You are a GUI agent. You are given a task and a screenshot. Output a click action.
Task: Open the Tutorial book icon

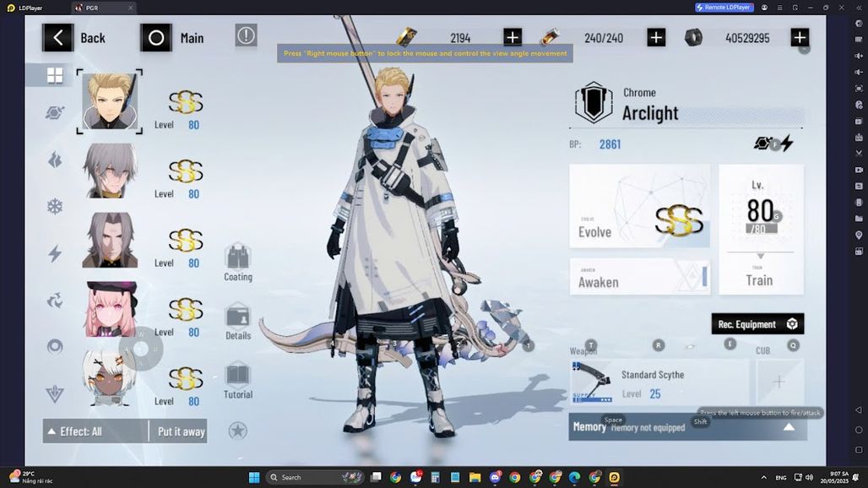(x=238, y=375)
